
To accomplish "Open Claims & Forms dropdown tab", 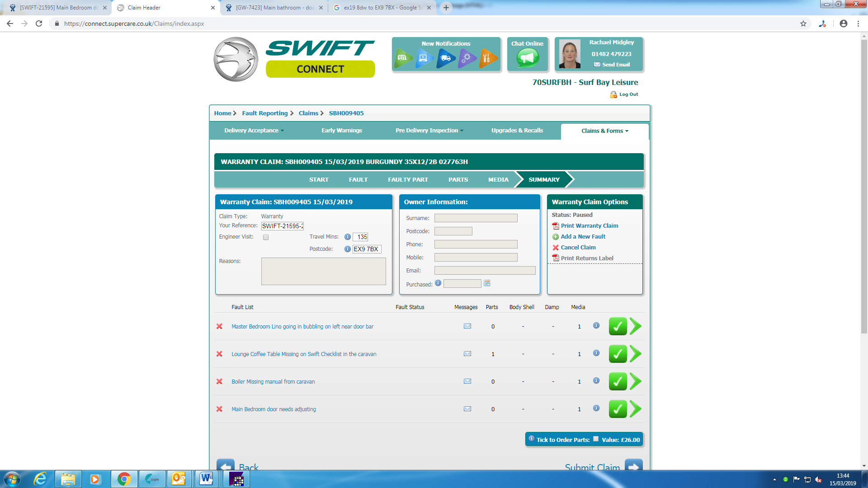I will point(604,131).
